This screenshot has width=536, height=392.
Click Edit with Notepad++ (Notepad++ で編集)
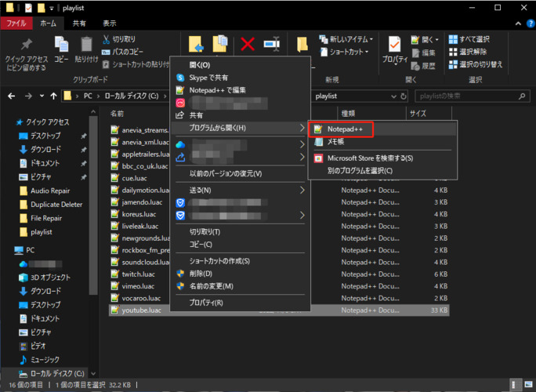click(240, 90)
